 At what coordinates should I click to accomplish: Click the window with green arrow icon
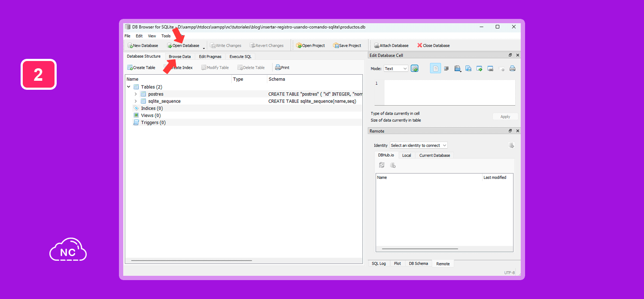[x=479, y=68]
